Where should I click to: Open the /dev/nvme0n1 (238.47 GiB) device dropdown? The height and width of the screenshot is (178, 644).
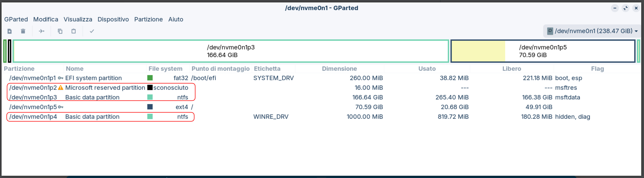(592, 31)
